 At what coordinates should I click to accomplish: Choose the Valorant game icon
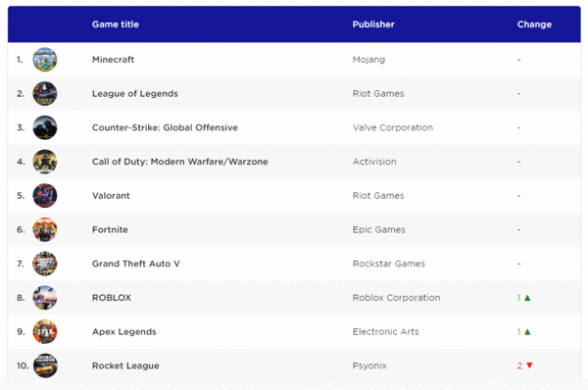(45, 195)
